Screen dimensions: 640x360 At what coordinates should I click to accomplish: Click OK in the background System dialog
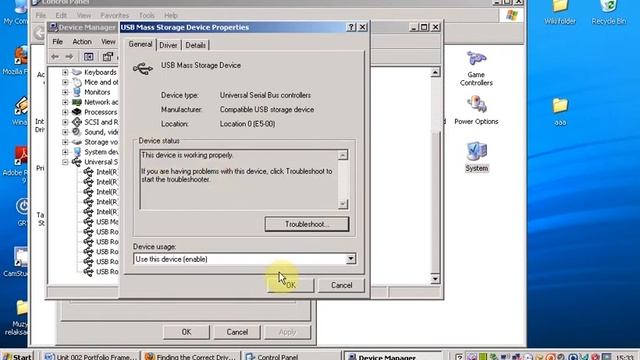(186, 332)
